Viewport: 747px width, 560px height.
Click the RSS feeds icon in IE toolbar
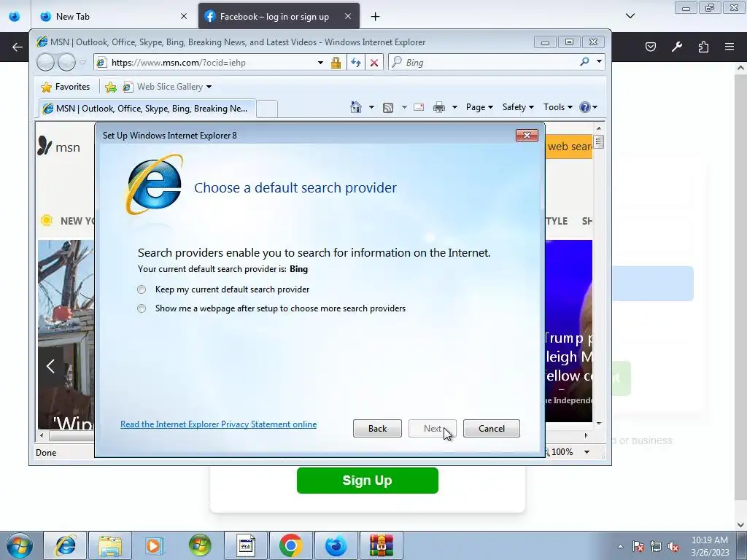click(388, 108)
